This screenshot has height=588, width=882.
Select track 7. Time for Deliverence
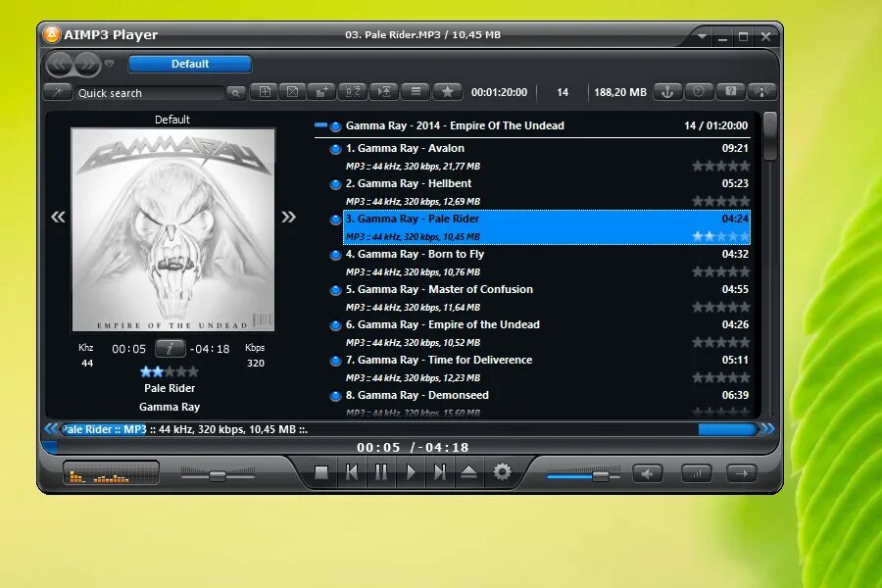547,368
